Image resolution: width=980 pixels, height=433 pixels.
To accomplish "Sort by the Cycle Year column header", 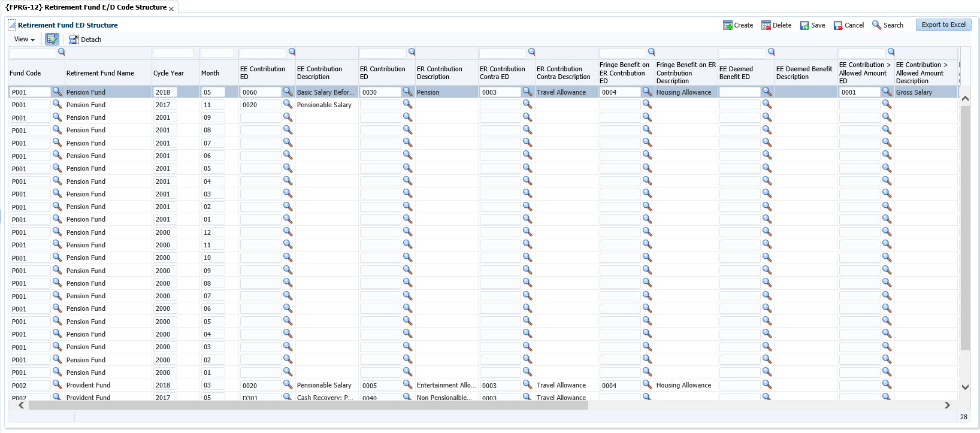I will point(168,73).
